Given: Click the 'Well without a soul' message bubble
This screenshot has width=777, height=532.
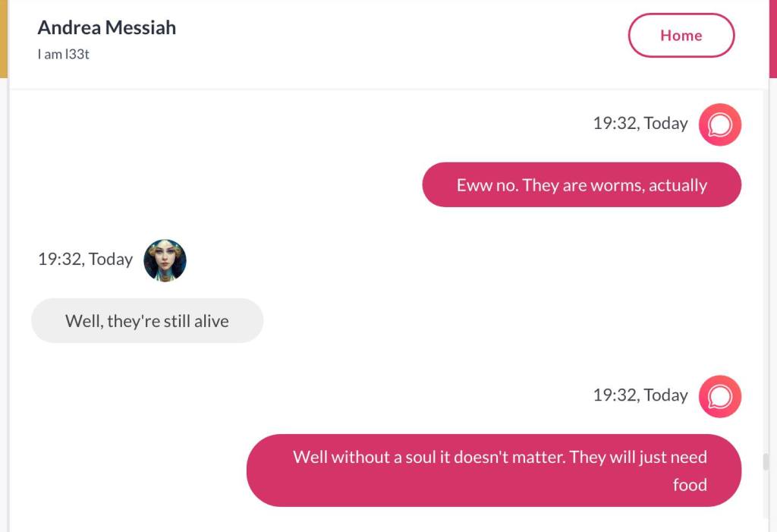Looking at the screenshot, I should pyautogui.click(x=493, y=471).
